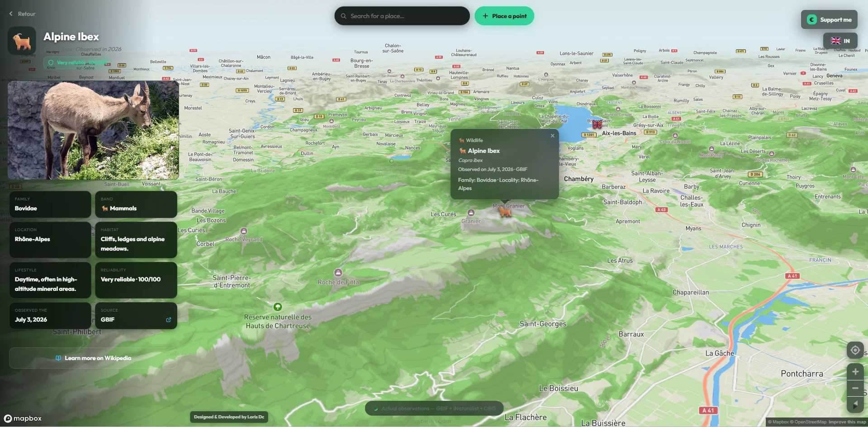The width and height of the screenshot is (868, 427).
Task: Click the Saint-Pierre-d'Entremont label
Action: coord(232,281)
